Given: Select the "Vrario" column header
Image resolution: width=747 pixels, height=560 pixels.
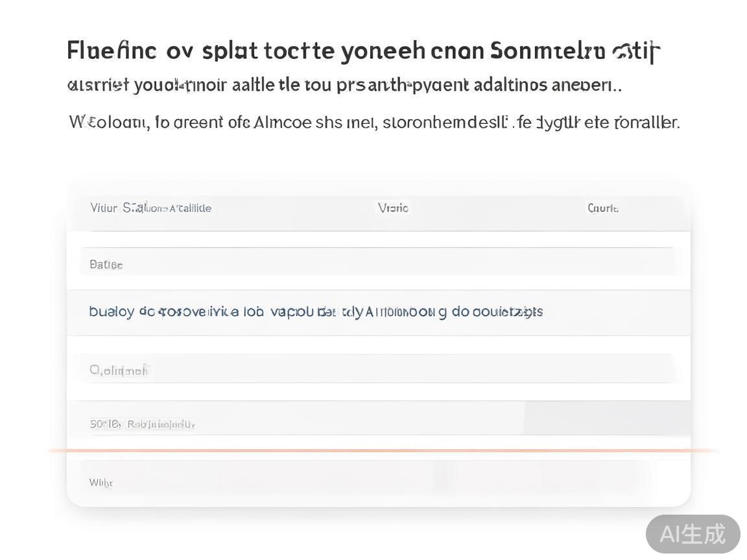Looking at the screenshot, I should click(x=393, y=208).
